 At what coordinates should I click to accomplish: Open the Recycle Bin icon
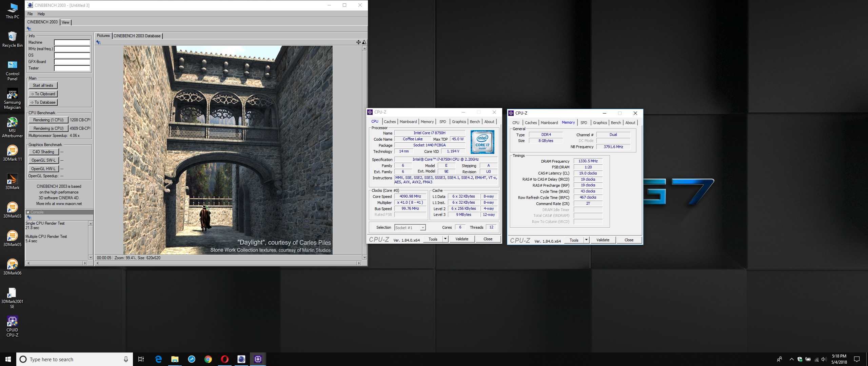[12, 39]
